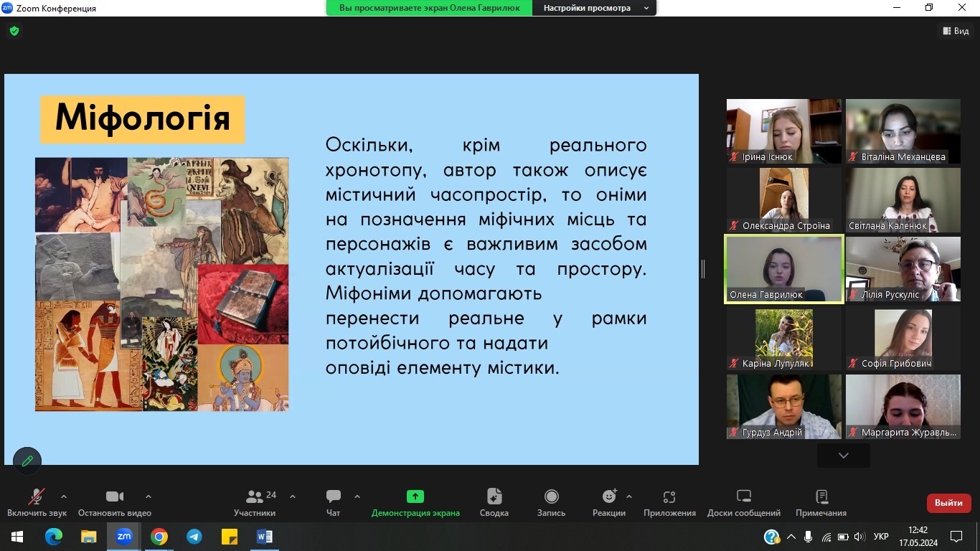Click the green encryption shield icon

tap(14, 31)
